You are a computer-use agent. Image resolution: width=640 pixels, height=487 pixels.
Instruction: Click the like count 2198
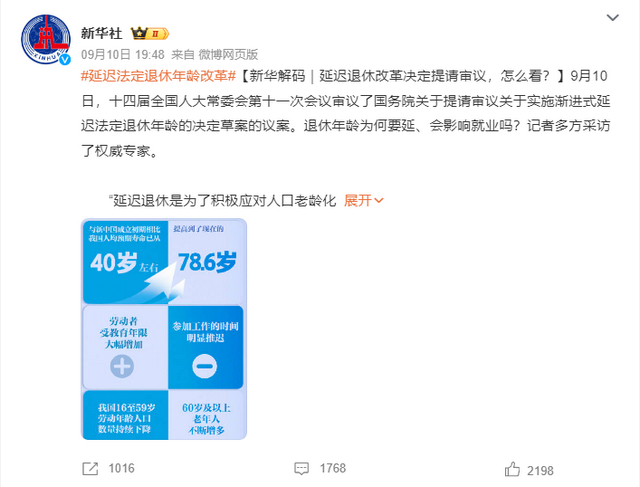[x=540, y=471]
